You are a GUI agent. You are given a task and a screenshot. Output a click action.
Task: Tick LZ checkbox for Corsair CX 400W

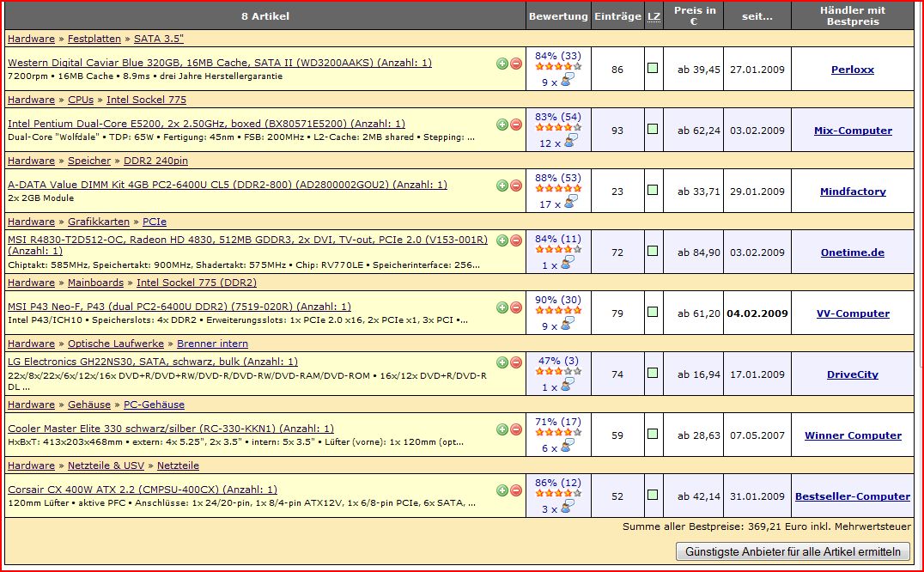click(x=653, y=494)
